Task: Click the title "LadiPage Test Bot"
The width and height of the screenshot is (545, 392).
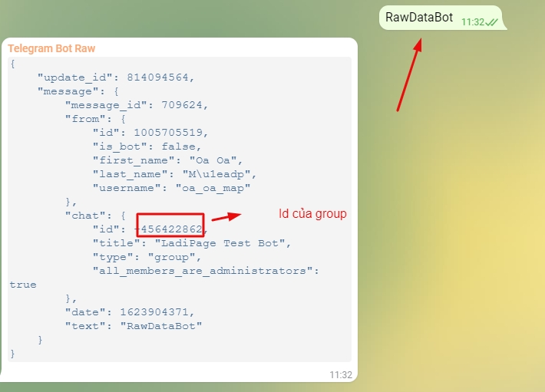Action: pyautogui.click(x=223, y=242)
